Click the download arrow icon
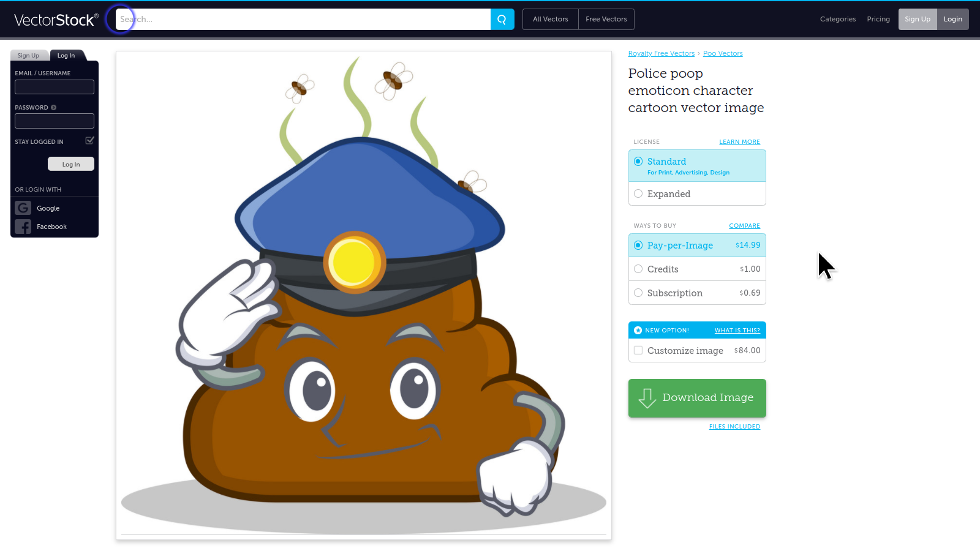The width and height of the screenshot is (980, 551). pyautogui.click(x=647, y=398)
